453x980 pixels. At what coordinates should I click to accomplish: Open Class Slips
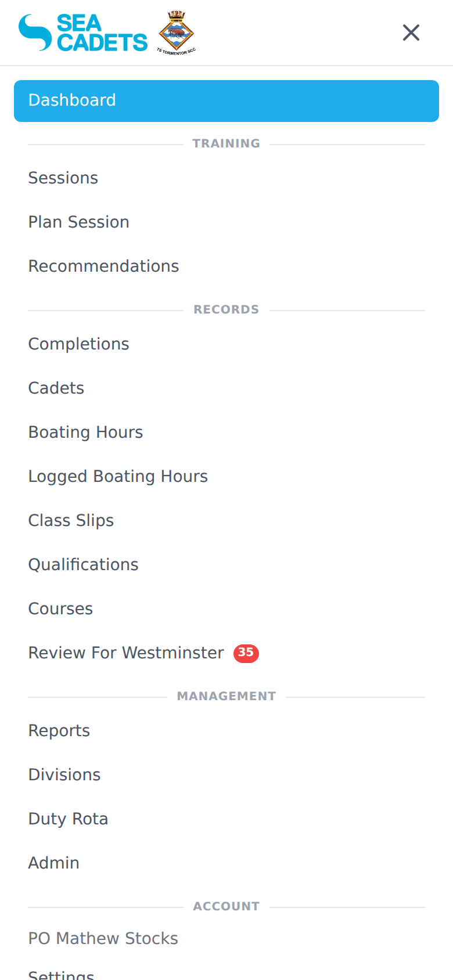point(71,520)
